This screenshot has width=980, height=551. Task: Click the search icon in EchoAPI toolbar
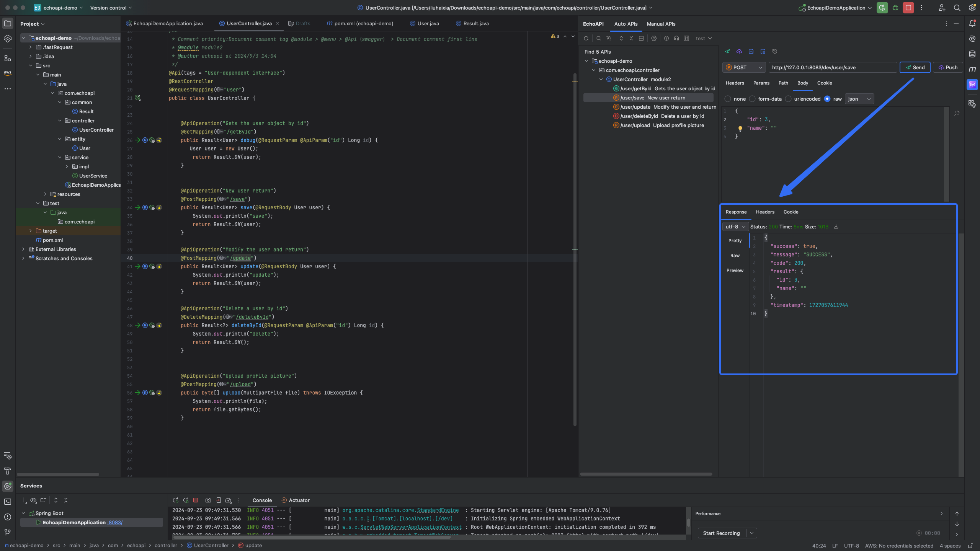pyautogui.click(x=598, y=38)
